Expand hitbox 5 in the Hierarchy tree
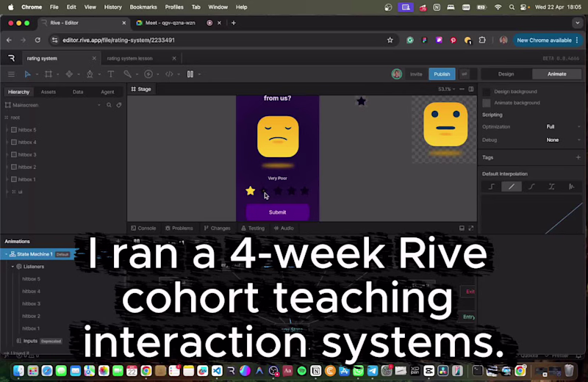This screenshot has height=382, width=588. (7, 130)
